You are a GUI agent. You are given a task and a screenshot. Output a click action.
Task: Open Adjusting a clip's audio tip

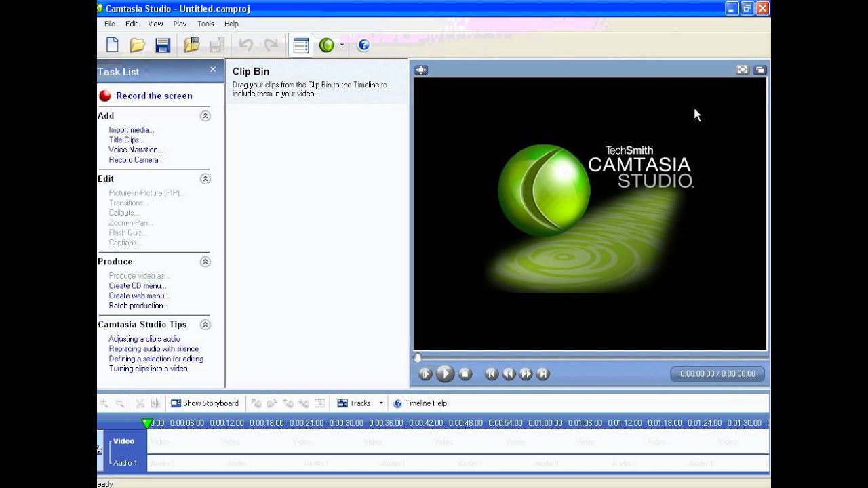144,339
